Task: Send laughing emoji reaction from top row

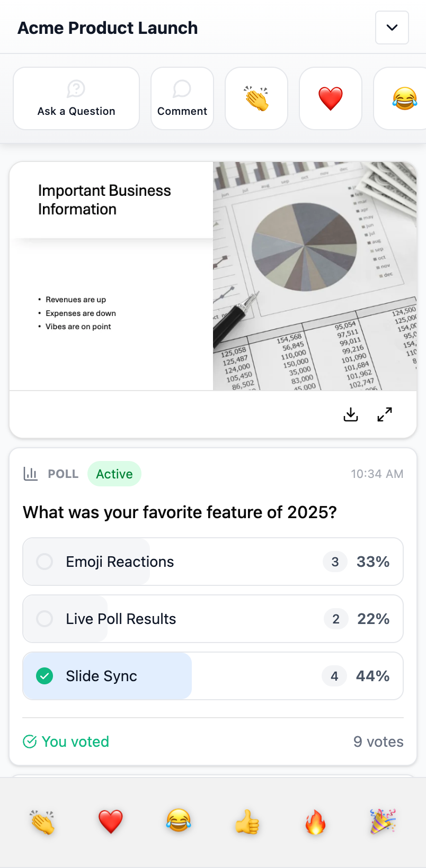Action: pos(404,98)
